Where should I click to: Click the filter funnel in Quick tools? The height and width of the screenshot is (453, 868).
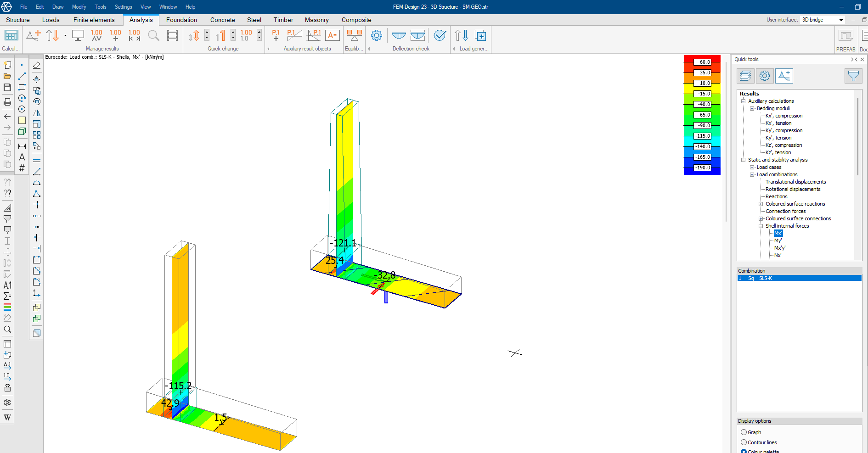(x=853, y=76)
